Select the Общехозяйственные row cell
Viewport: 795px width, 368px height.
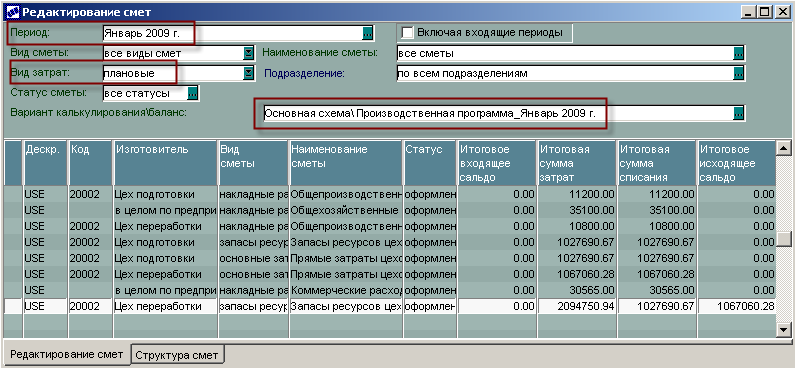click(346, 210)
